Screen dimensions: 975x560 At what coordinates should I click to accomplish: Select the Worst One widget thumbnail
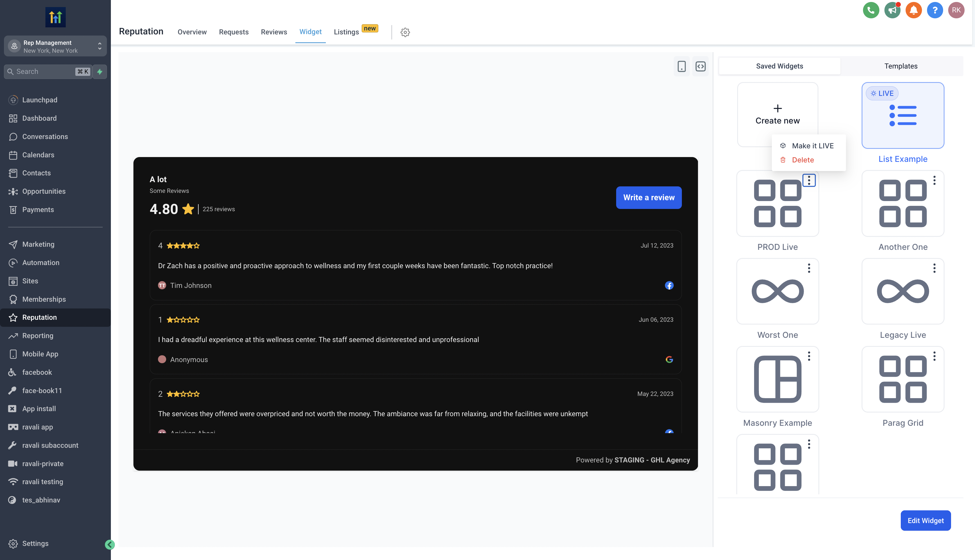[777, 292]
